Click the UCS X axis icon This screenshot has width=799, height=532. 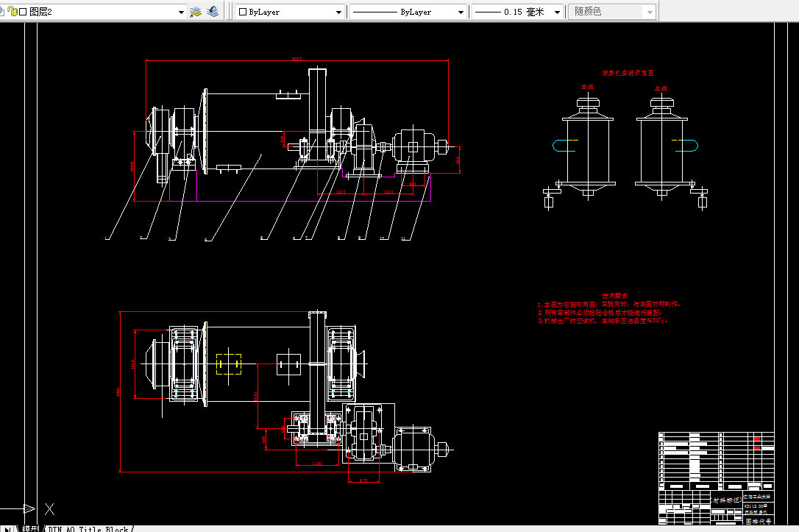point(49,508)
